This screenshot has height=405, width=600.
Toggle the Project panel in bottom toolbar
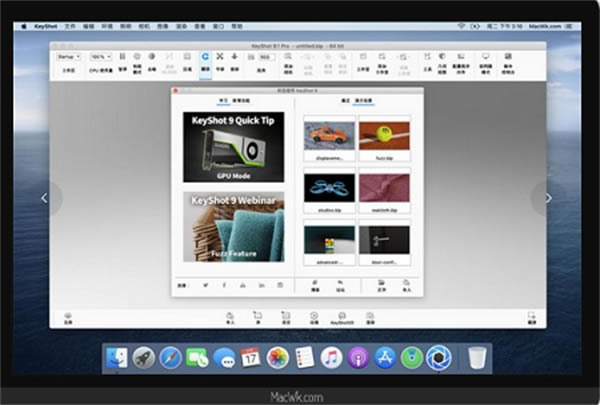click(x=286, y=318)
